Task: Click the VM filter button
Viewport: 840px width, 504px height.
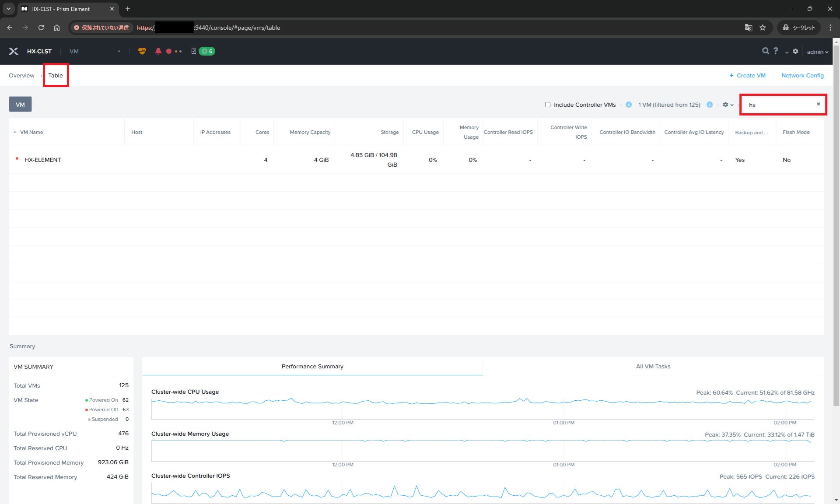Action: click(x=20, y=105)
